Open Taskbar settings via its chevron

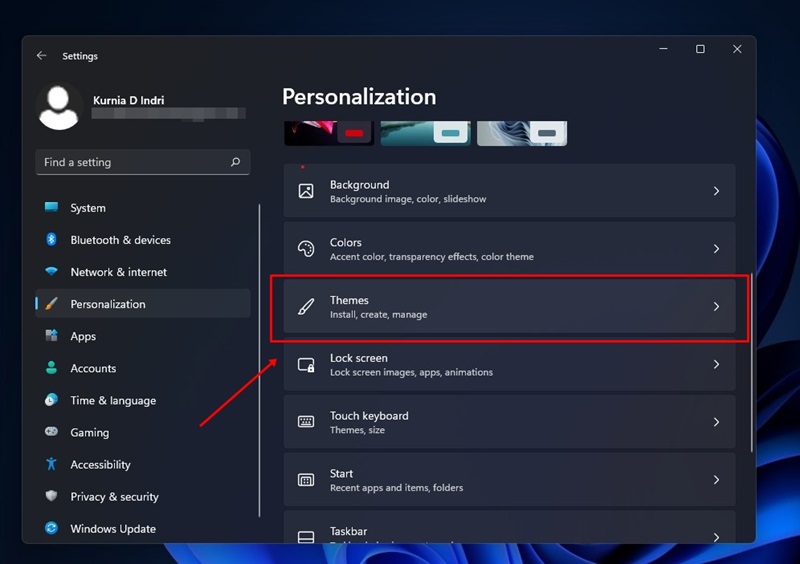tap(716, 537)
